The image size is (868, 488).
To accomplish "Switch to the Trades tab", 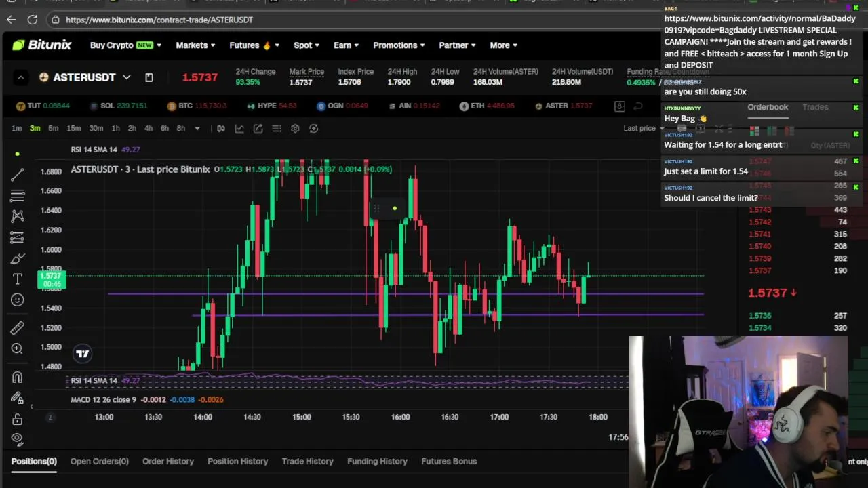I will click(x=815, y=107).
